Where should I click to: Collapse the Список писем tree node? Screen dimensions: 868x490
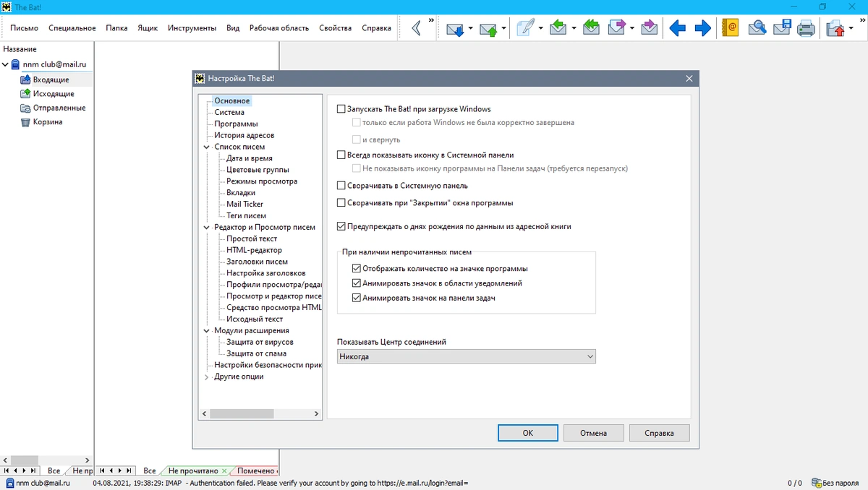(x=207, y=147)
